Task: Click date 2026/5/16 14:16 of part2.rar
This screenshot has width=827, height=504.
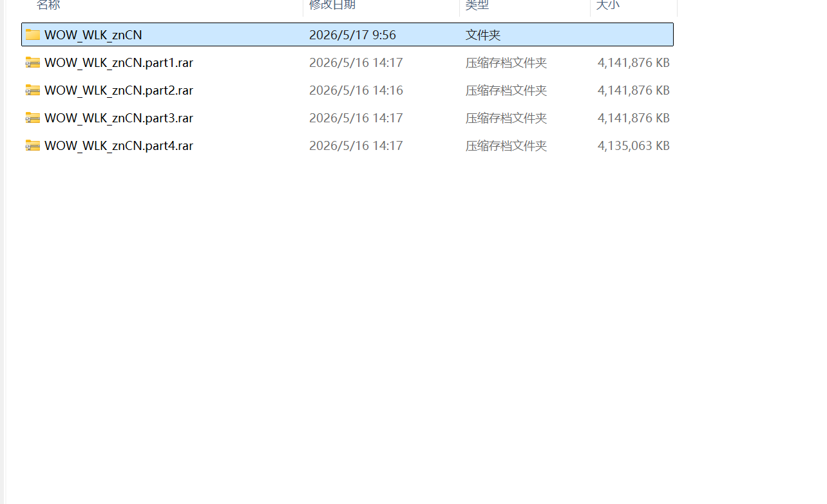Action: (356, 90)
